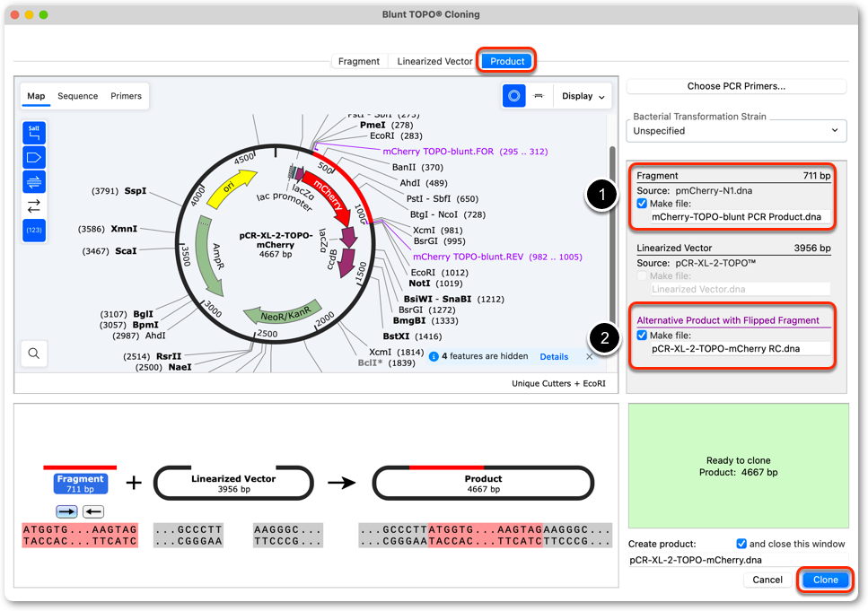Open the Sequence view tab
This screenshot has height=611, width=868.
click(77, 96)
